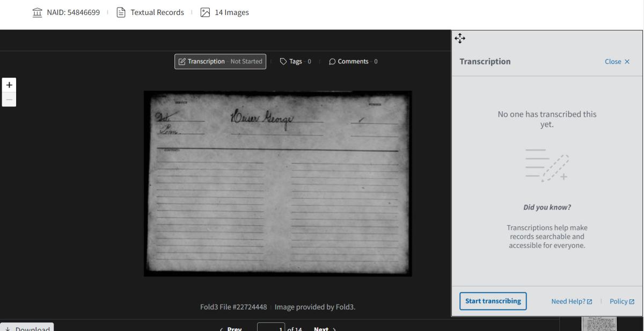Close the Transcription panel
The height and width of the screenshot is (331, 644).
[617, 61]
